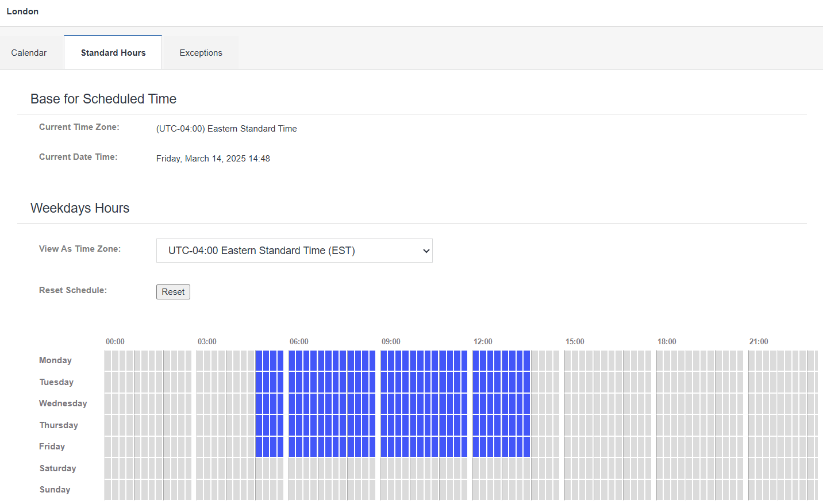
Task: Toggle Monday's first selected slot at 05:00
Action: click(259, 360)
